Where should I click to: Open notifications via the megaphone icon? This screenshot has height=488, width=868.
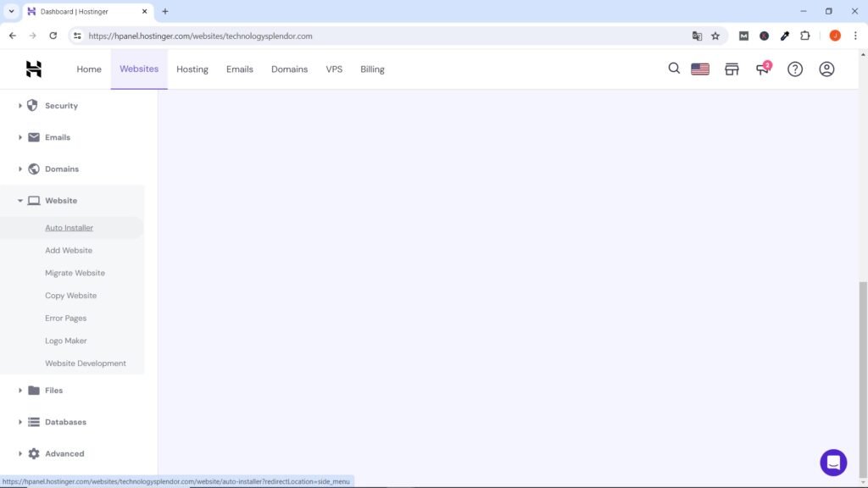761,69
